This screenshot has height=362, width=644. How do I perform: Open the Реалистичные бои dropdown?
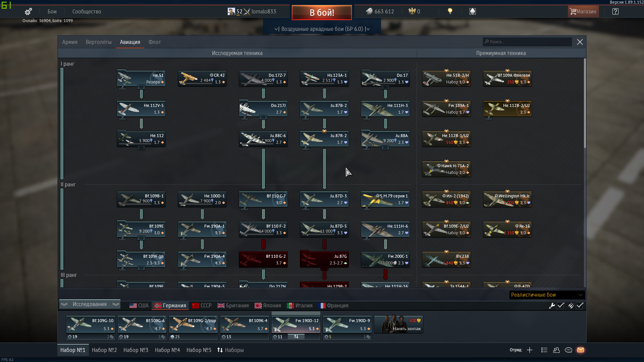pos(547,295)
